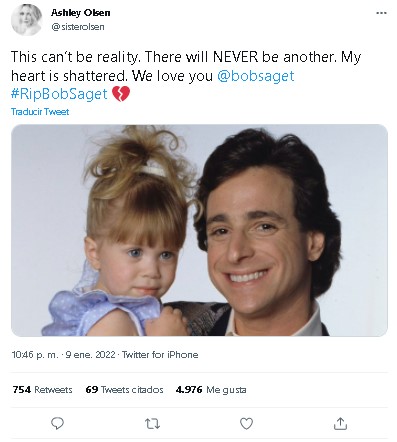The image size is (397, 442).
Task: Click the @bobsaget mention link
Action: [256, 76]
